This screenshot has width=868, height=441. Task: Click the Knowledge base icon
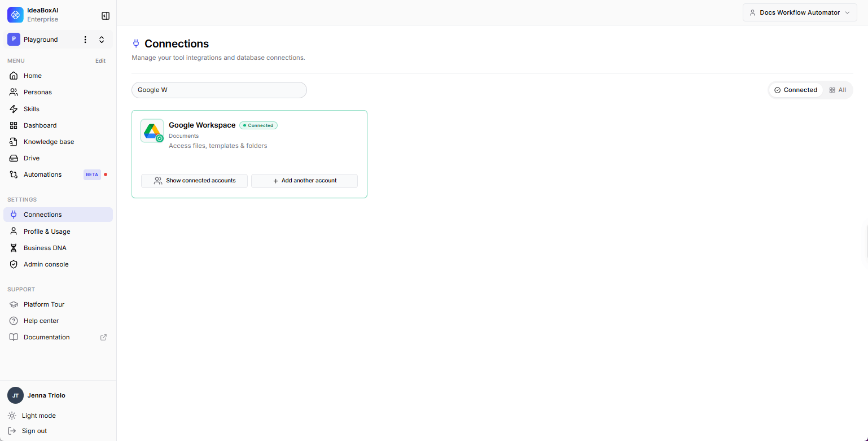pos(14,142)
